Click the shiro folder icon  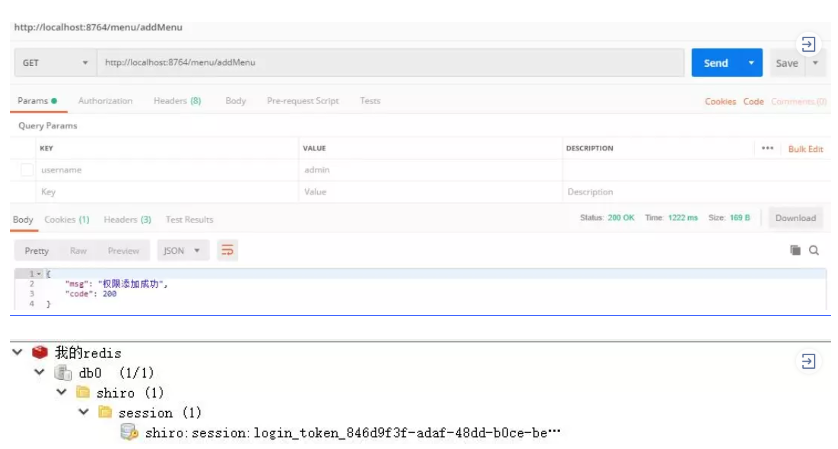pos(83,393)
